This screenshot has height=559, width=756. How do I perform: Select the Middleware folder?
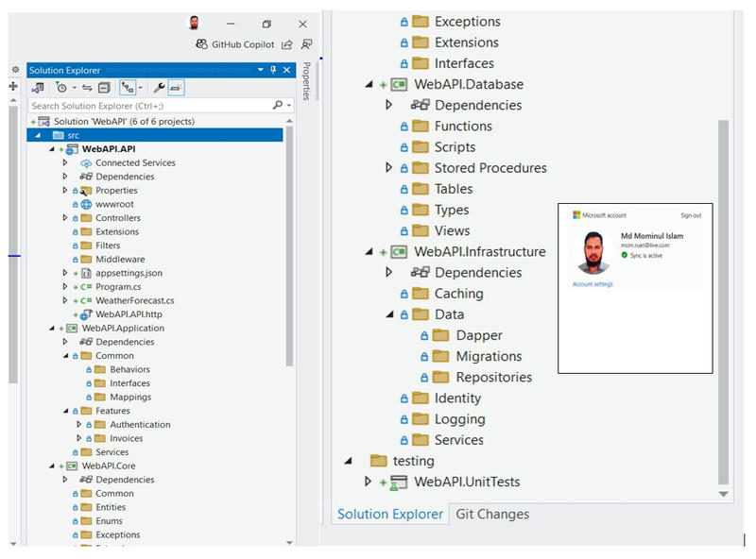click(120, 260)
